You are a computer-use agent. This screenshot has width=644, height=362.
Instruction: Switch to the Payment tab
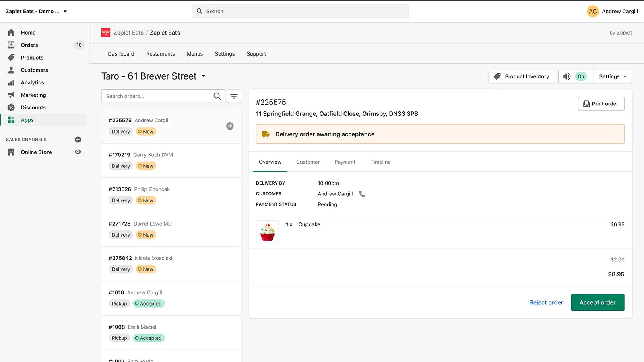[x=345, y=162]
